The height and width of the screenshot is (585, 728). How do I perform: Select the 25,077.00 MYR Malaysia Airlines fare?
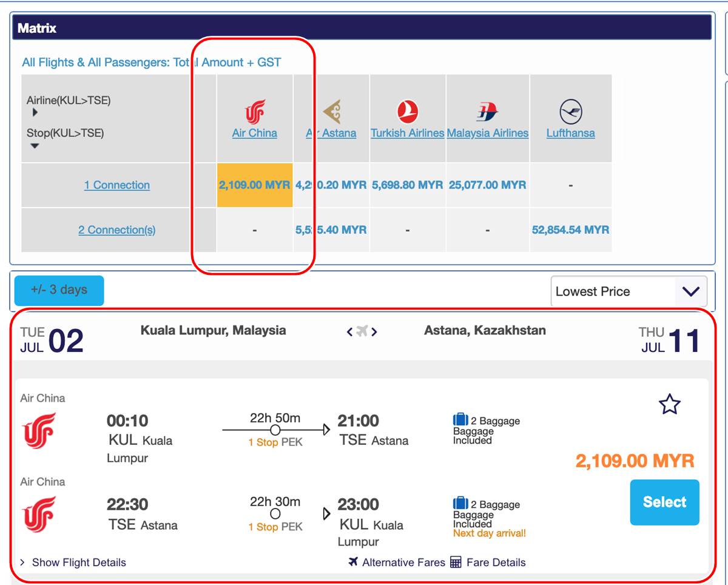(488, 185)
